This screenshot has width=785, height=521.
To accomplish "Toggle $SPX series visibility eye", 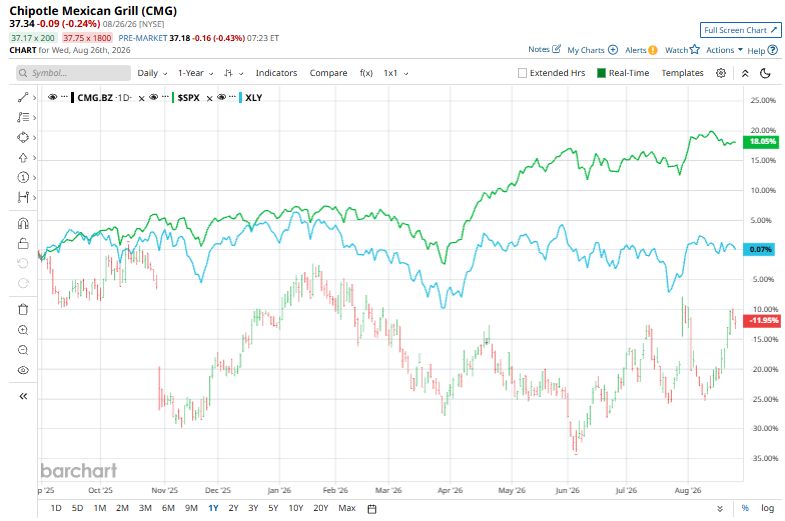I will pos(154,97).
